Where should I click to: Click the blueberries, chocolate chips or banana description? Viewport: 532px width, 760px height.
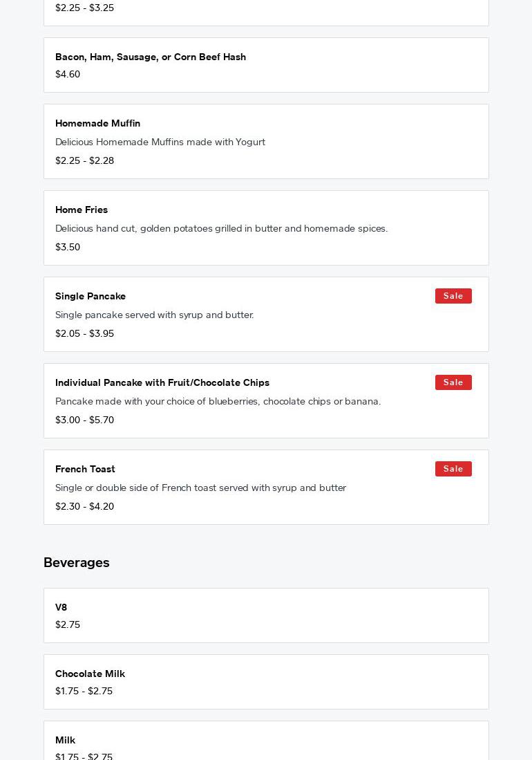pyautogui.click(x=218, y=401)
